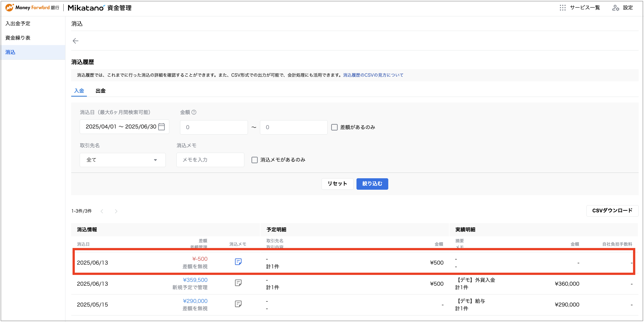The image size is (644, 322).
Task: Click the ¥290,000 blue difference amount
Action: coord(195,301)
